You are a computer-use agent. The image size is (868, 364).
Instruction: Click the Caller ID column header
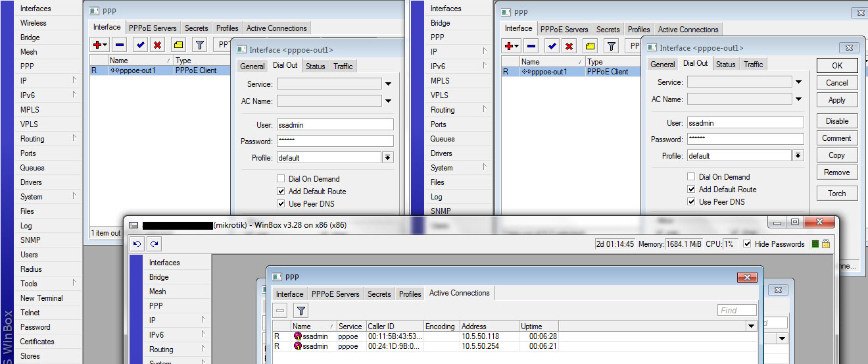(395, 326)
